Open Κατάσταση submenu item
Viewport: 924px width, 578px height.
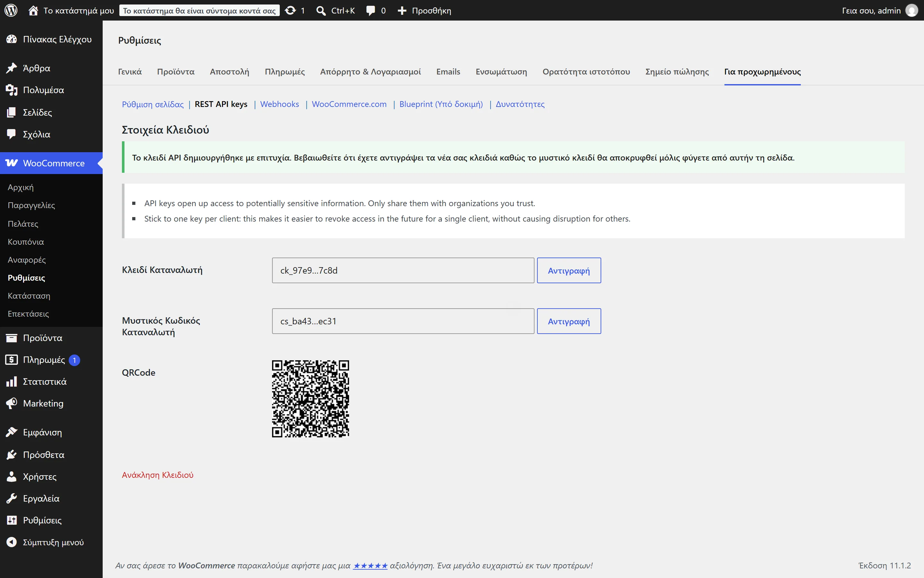pyautogui.click(x=29, y=295)
